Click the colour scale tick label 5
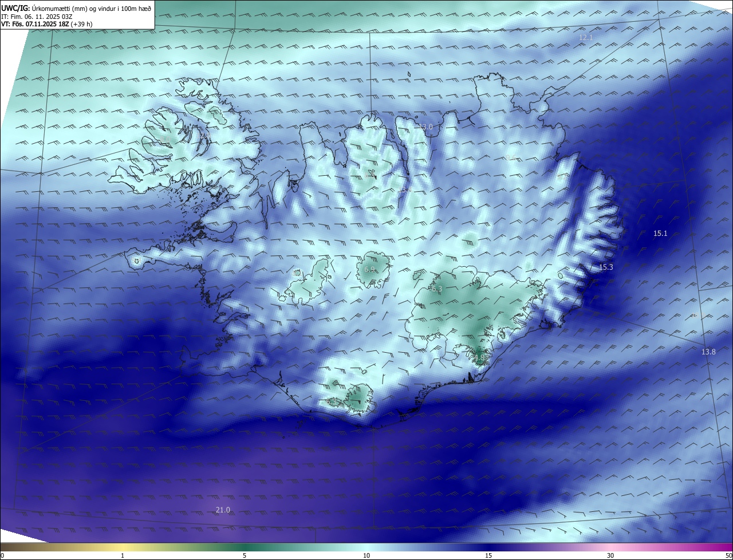The width and height of the screenshot is (733, 560). (245, 555)
